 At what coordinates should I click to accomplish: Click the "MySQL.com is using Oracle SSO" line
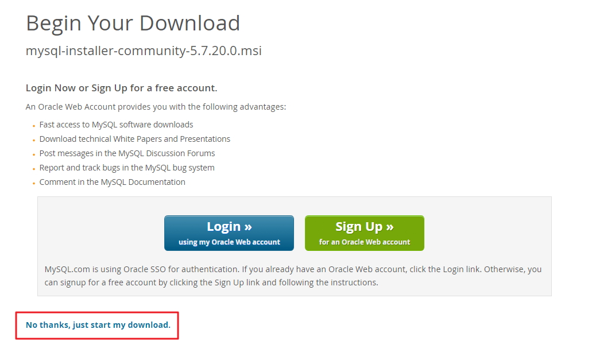point(293,269)
